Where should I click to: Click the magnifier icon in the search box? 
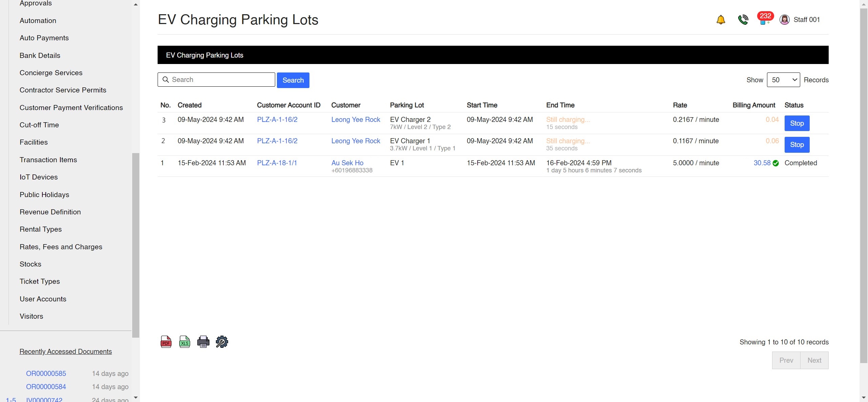click(x=166, y=79)
